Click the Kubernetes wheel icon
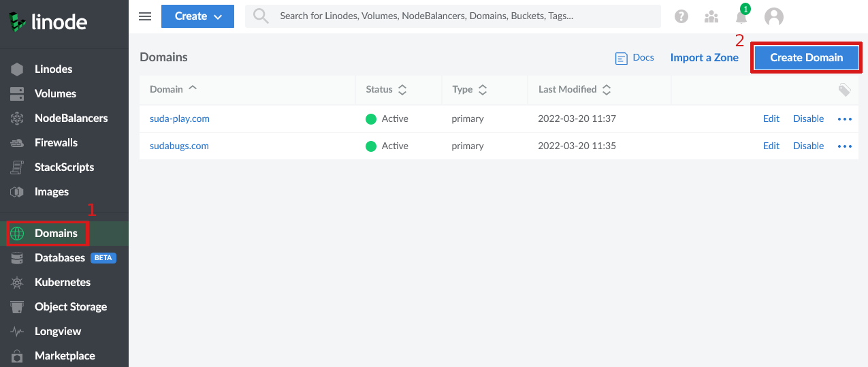Screen dimensions: 868x367 (x=17, y=283)
